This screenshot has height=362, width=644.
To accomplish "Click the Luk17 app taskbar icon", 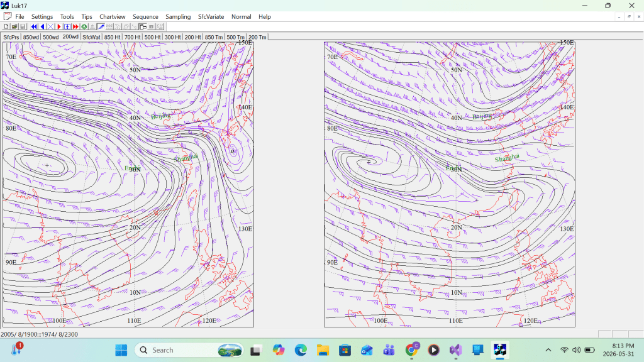I will pyautogui.click(x=500, y=350).
